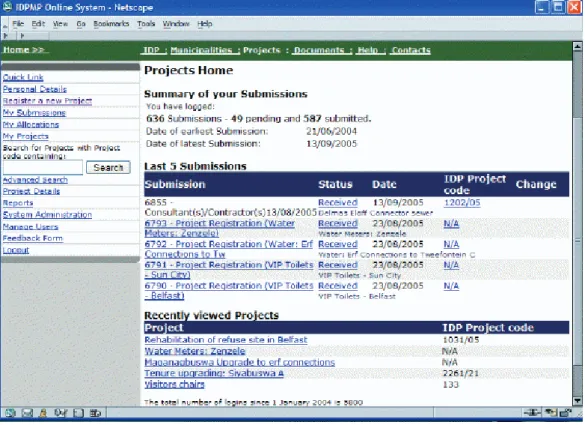Click blank page icon in component bar
This screenshot has height=425, width=585.
point(78,413)
